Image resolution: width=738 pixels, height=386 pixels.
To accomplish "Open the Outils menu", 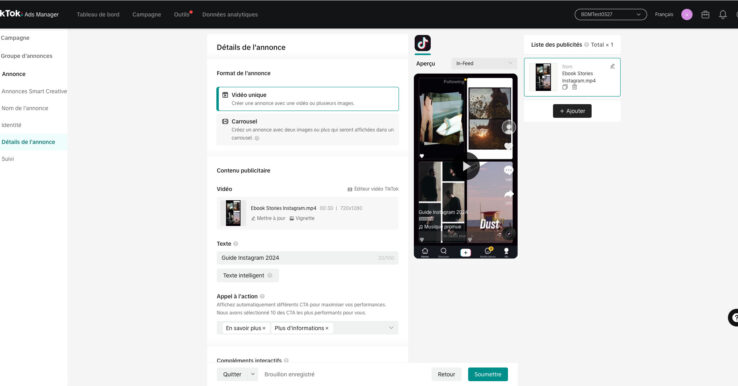I will tap(182, 15).
